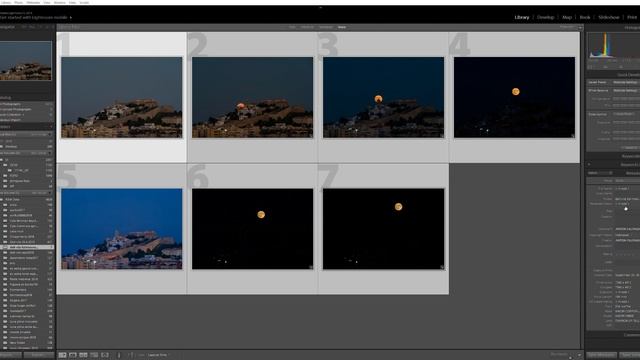Switch to Survey view in toolbar
640x360 pixels.
tap(94, 355)
